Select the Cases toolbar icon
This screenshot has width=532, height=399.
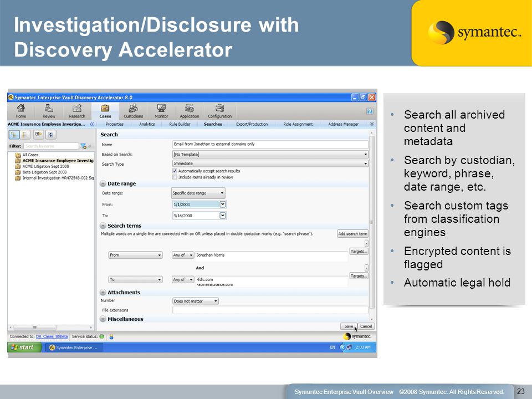[x=105, y=111]
